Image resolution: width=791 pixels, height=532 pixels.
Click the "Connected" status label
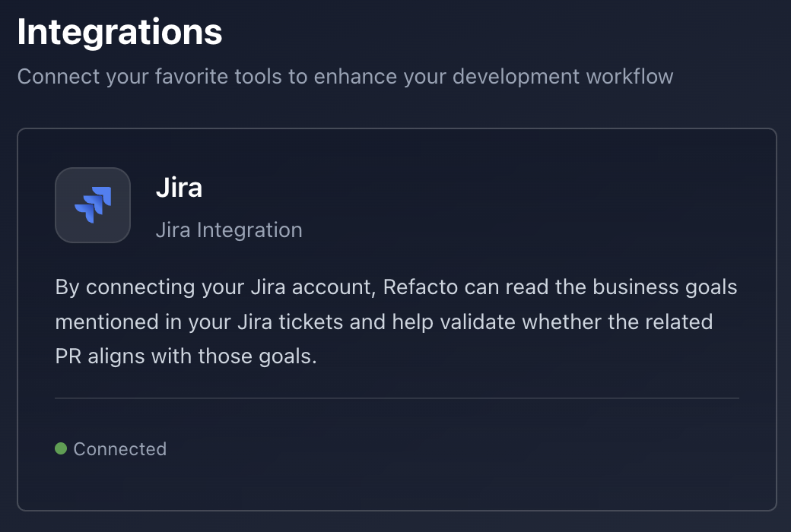click(119, 449)
